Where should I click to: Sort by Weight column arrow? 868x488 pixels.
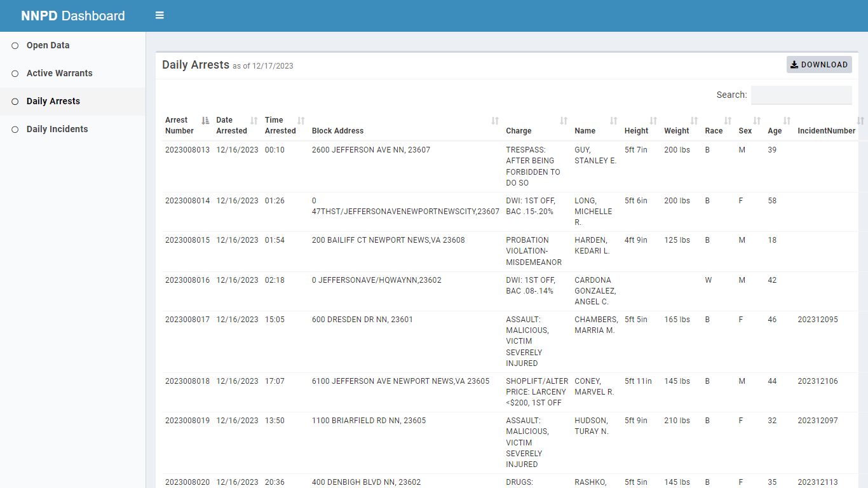coord(695,121)
